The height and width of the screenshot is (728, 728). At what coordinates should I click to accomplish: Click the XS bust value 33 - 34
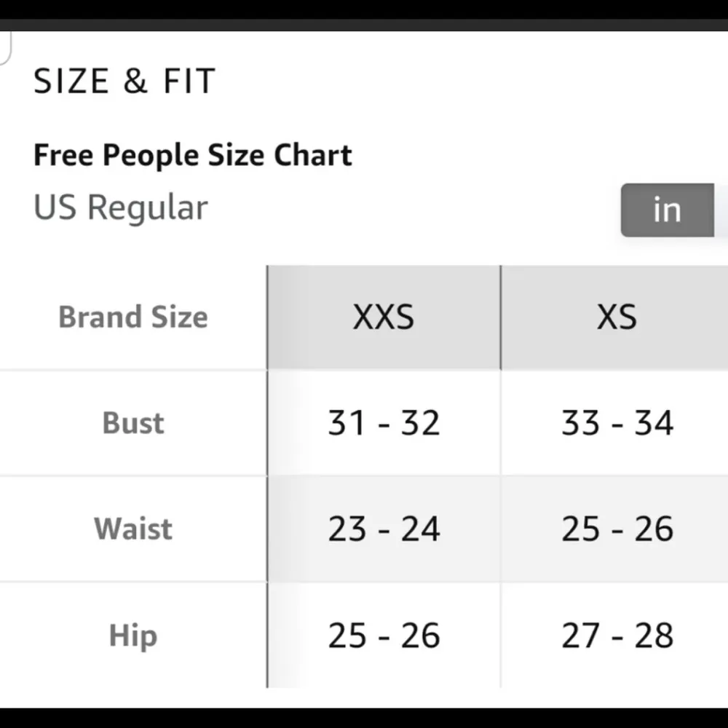click(x=617, y=423)
